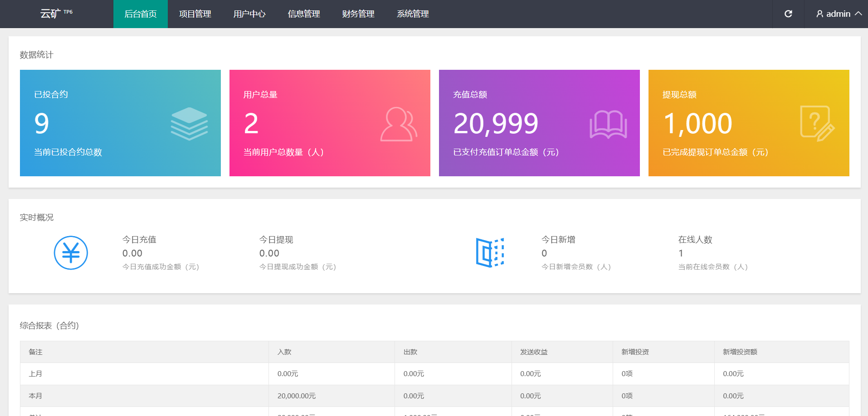Click the users icon on 用户总量 card
This screenshot has height=416, width=868.
pyautogui.click(x=399, y=124)
